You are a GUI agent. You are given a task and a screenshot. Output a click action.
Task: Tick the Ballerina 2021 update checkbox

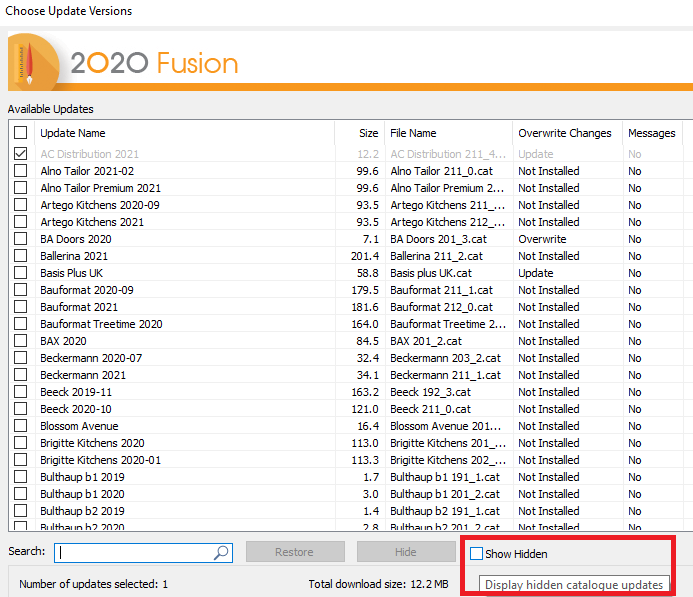pyautogui.click(x=21, y=256)
